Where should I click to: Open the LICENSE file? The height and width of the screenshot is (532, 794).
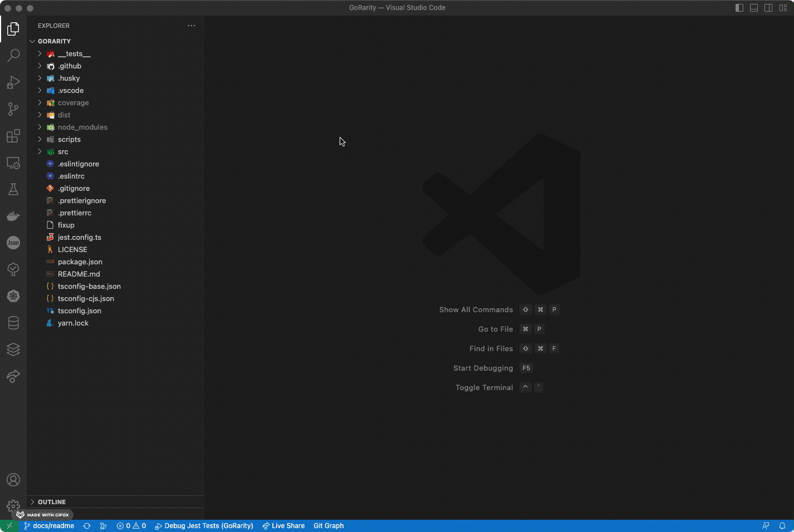point(115,250)
